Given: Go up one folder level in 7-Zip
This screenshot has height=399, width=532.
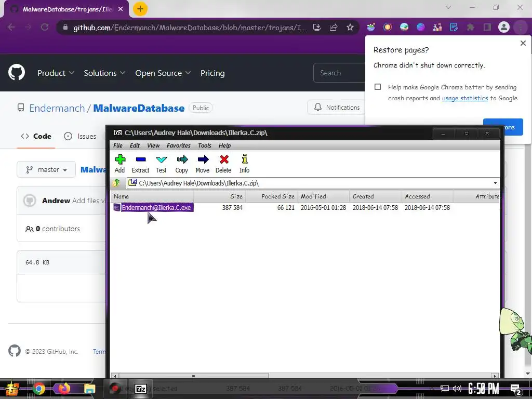Looking at the screenshot, I should pos(117,183).
